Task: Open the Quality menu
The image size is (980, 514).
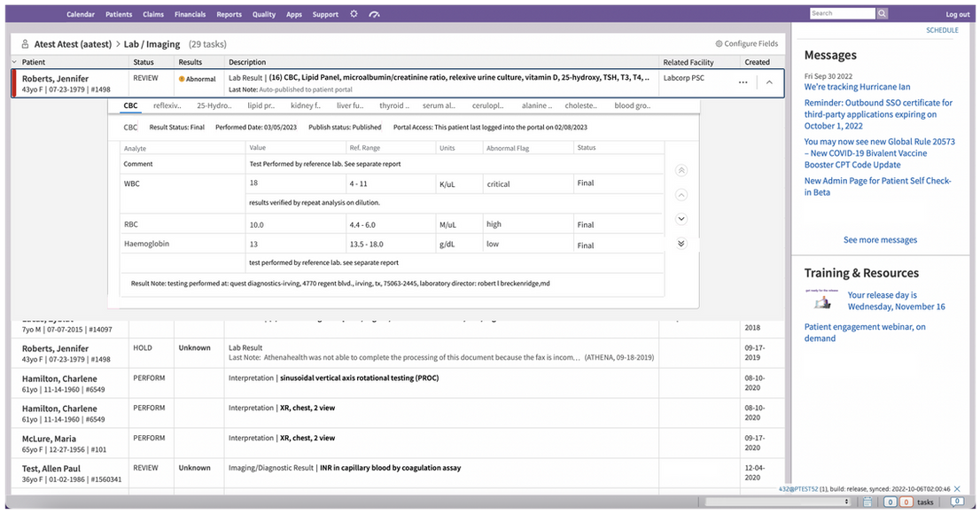Action: tap(264, 14)
